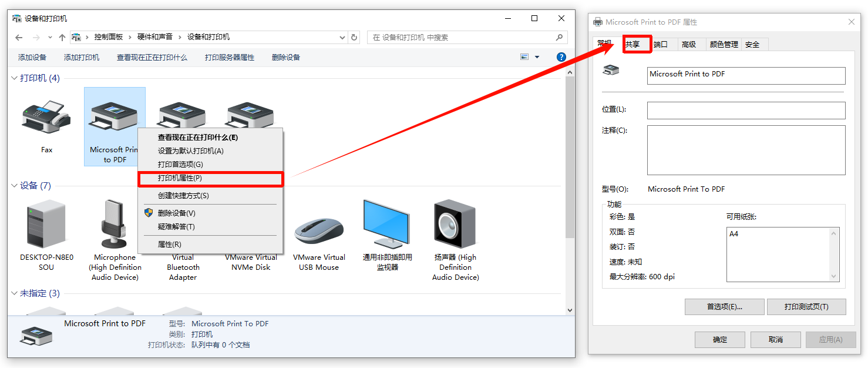Click 查看现在正在打印什么 in the toolbar
The height and width of the screenshot is (368, 868).
(x=152, y=58)
